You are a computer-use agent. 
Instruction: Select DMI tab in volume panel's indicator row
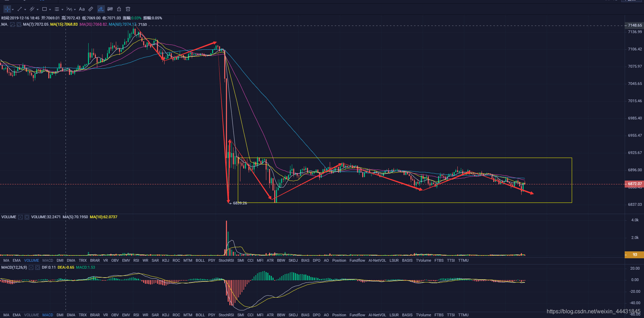(x=60, y=261)
